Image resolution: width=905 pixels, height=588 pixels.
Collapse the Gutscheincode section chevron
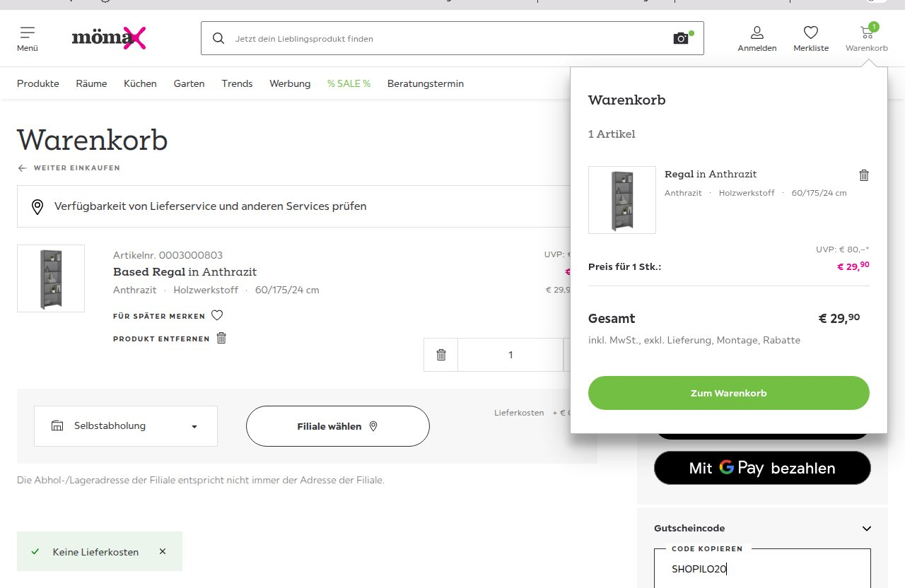click(867, 529)
